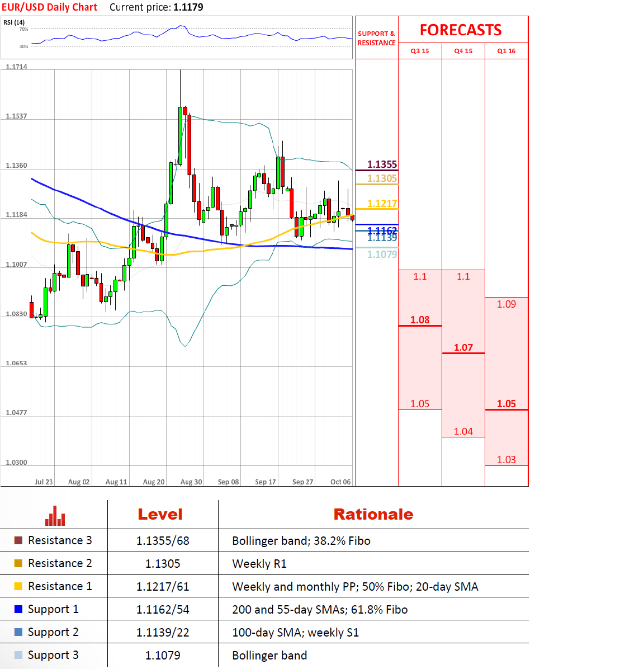Click the Support 3 level value 1.1079
Image resolution: width=644 pixels, height=669 pixels.
[x=163, y=656]
